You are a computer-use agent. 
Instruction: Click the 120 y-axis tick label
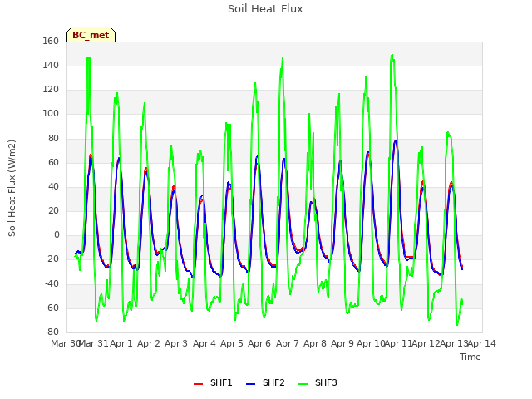[51, 90]
